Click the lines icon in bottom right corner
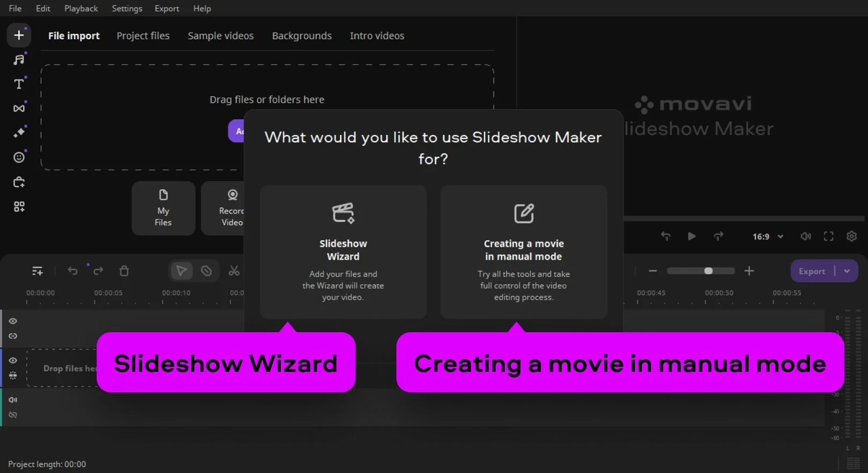The image size is (868, 473). (853, 463)
